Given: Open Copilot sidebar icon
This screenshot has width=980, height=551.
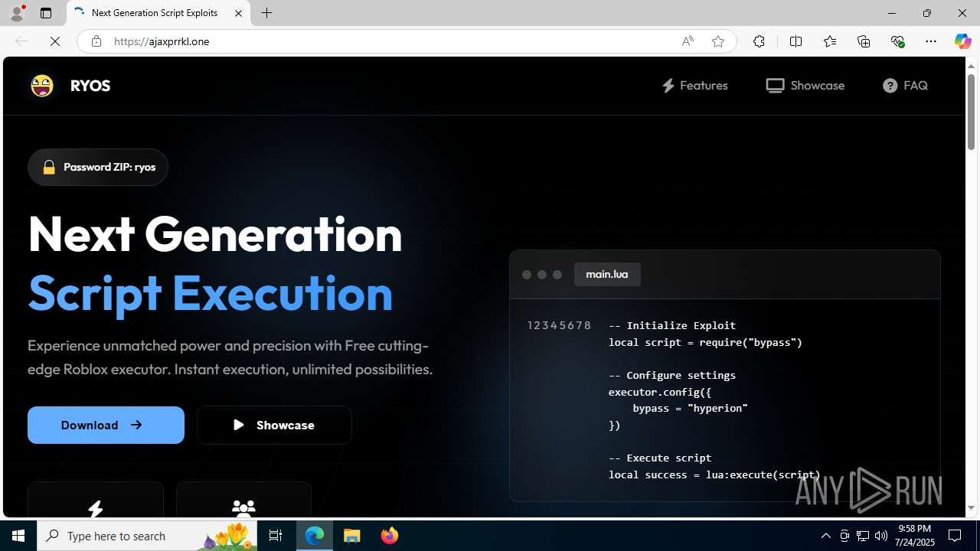Looking at the screenshot, I should [x=962, y=41].
